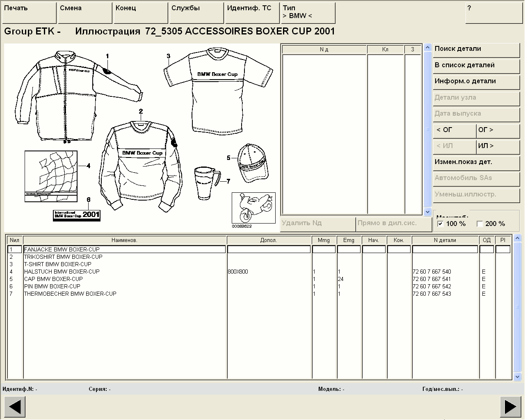
Task: Click the Emg value 24 for CAP
Action: [341, 279]
